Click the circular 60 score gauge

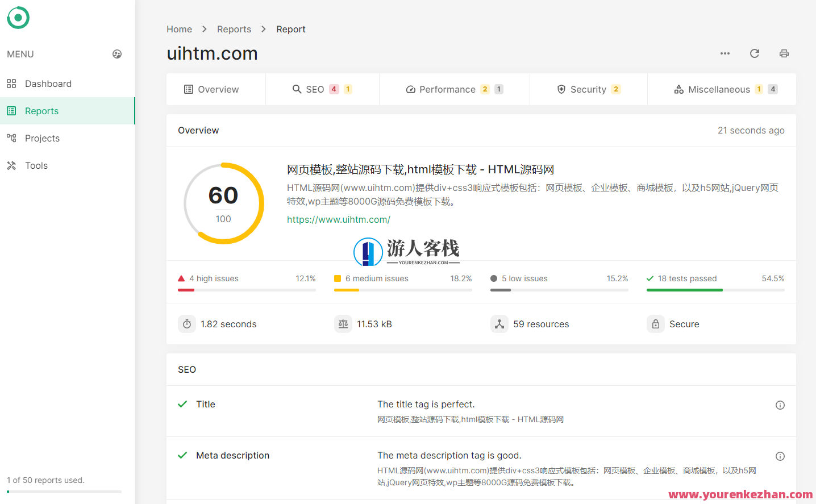[x=223, y=203]
